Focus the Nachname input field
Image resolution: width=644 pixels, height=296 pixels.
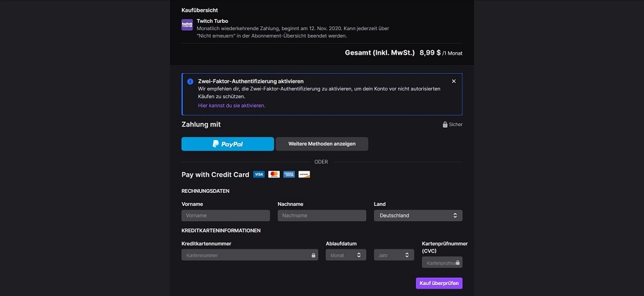click(321, 216)
